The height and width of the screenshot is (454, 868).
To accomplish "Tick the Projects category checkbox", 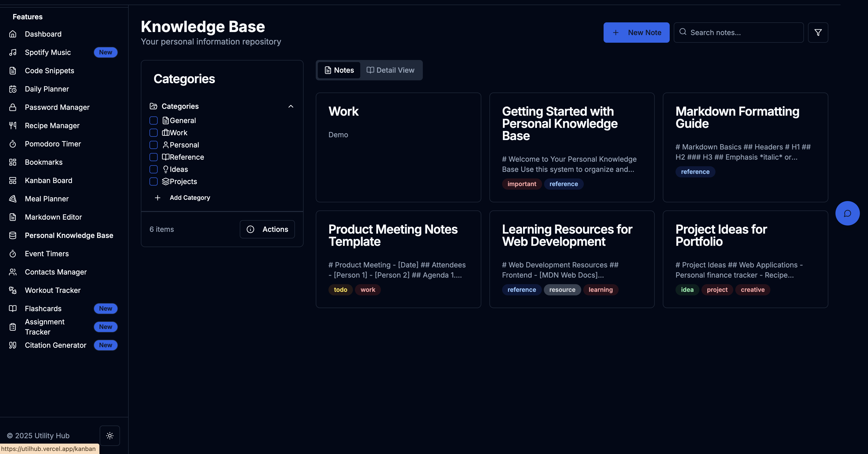I will (x=153, y=181).
